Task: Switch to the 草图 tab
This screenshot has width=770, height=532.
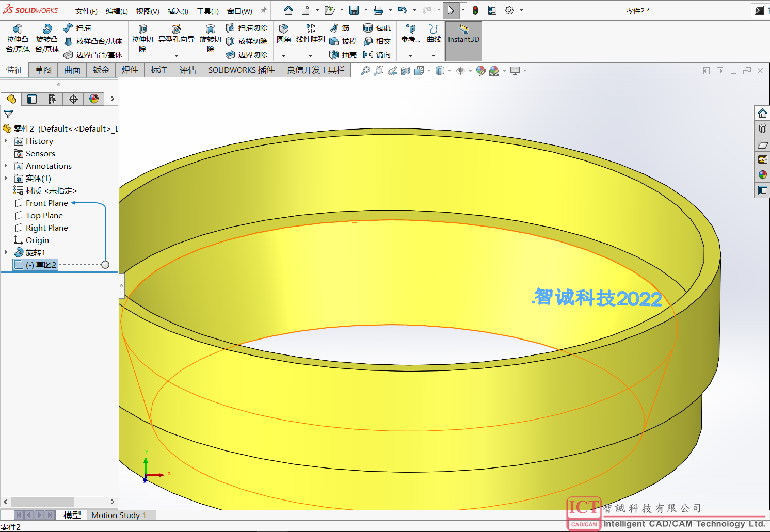Action: 43,70
